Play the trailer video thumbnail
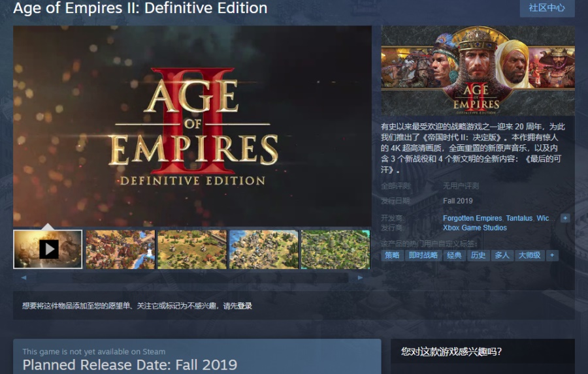Viewport: 588px width, 374px height. (48, 249)
